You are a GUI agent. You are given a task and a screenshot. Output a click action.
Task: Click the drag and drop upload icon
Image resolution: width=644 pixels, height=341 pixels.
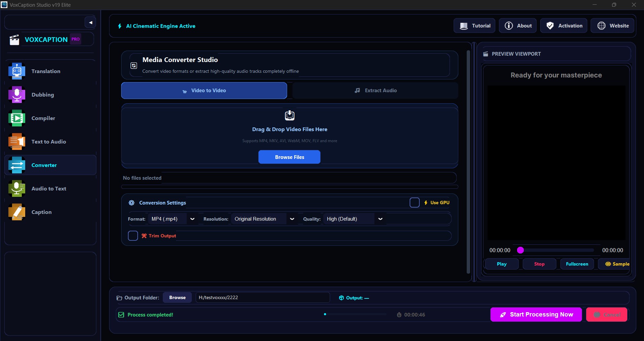pos(290,115)
